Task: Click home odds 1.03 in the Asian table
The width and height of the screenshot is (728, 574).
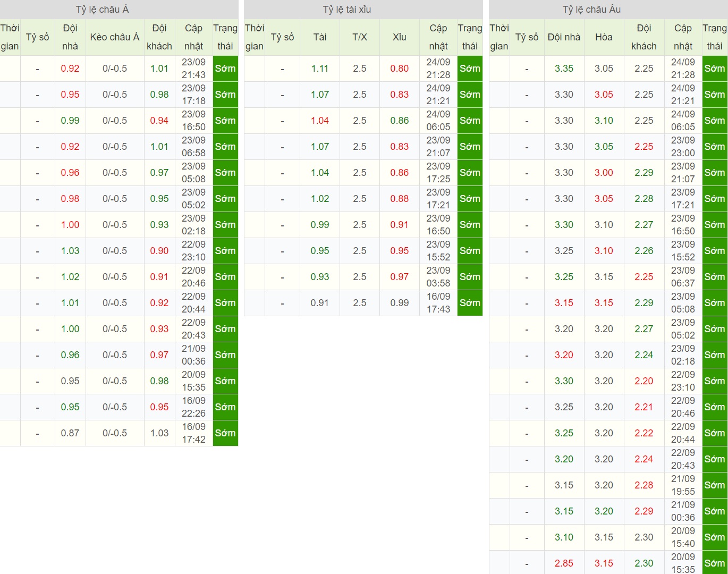Action: (x=70, y=251)
